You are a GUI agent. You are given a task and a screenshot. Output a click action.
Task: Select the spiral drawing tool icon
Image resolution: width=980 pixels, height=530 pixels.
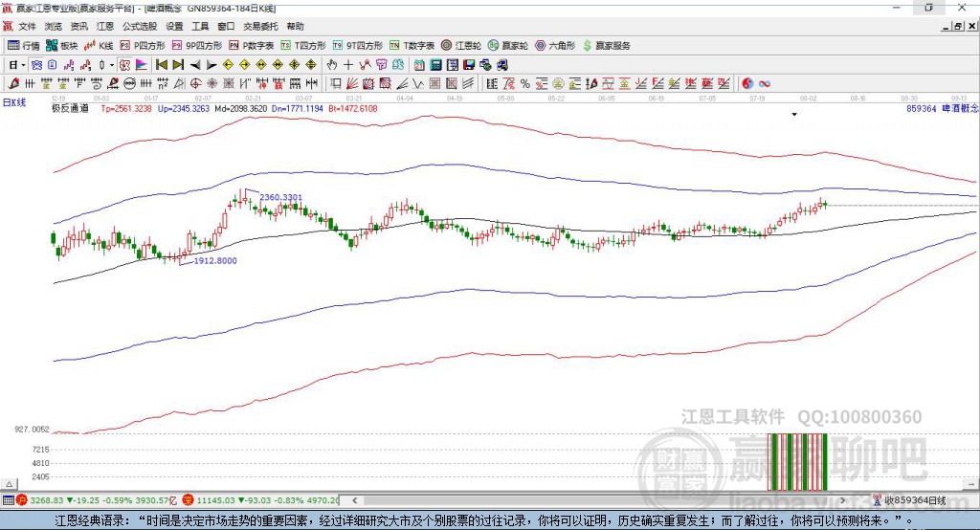(97, 84)
